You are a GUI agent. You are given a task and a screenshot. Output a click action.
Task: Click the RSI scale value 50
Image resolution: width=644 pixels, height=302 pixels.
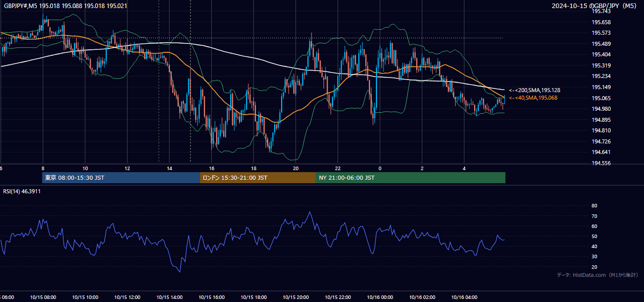pyautogui.click(x=594, y=236)
